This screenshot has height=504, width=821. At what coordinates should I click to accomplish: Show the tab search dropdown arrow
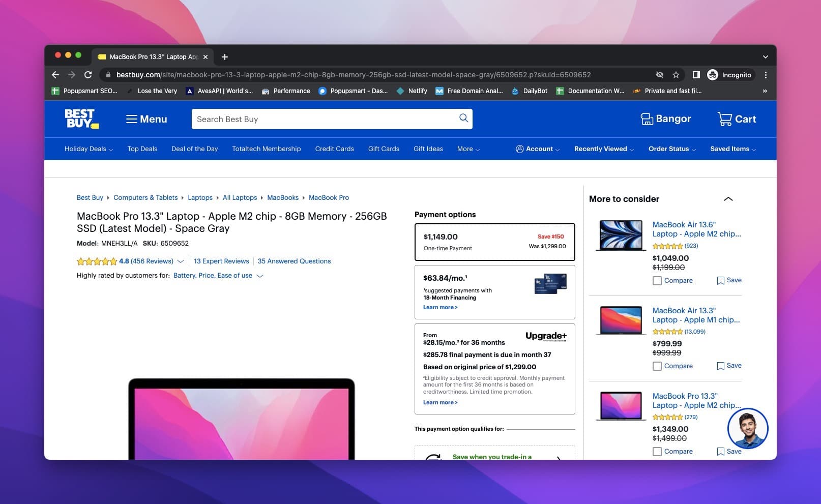(765, 57)
